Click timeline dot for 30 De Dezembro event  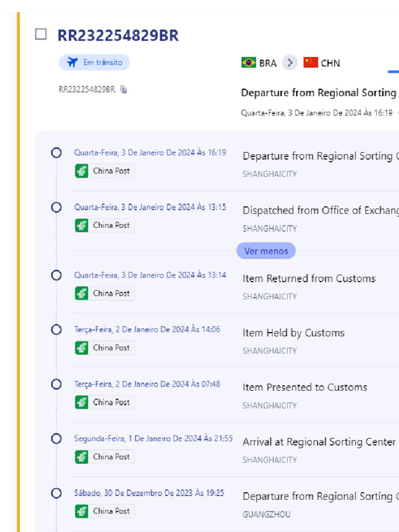(56, 493)
